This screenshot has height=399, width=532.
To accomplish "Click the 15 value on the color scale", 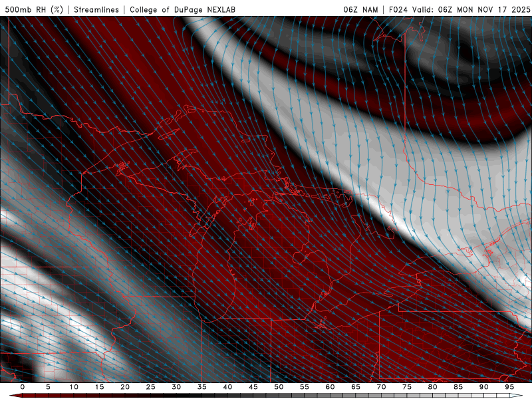I will coord(99,387).
